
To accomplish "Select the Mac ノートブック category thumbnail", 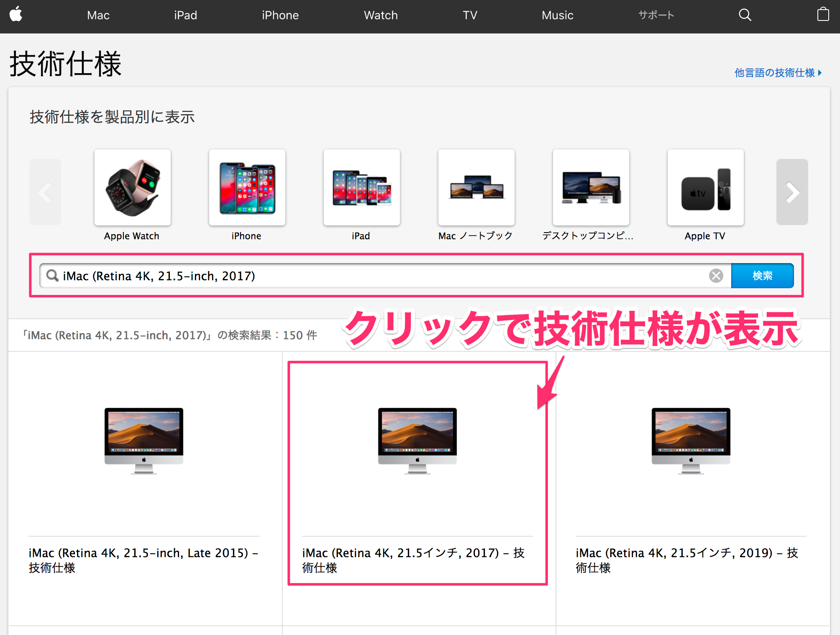I will coord(476,187).
